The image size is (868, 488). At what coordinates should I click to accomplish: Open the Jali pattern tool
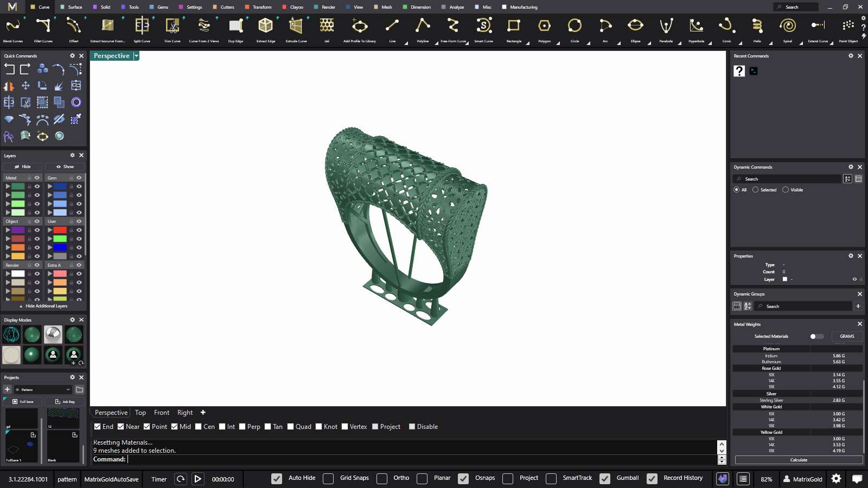[x=327, y=29]
